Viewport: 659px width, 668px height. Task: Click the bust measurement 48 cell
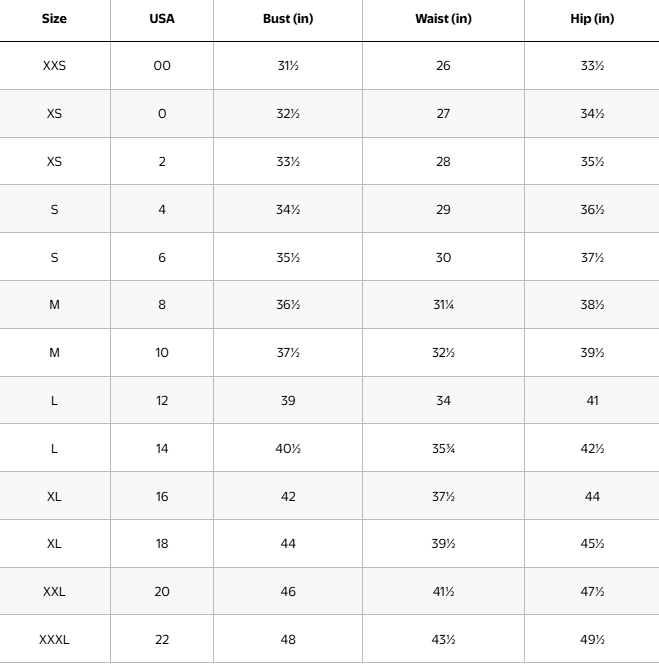click(288, 640)
